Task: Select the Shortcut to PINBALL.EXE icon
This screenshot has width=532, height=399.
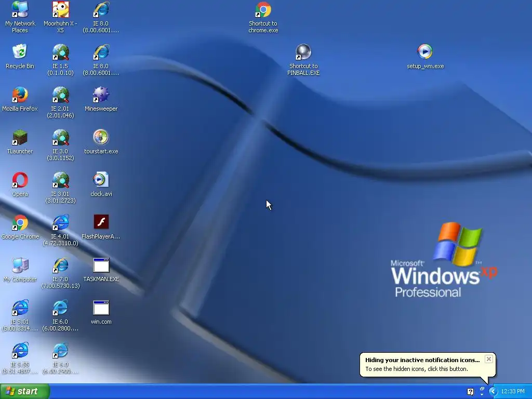Action: pyautogui.click(x=303, y=52)
